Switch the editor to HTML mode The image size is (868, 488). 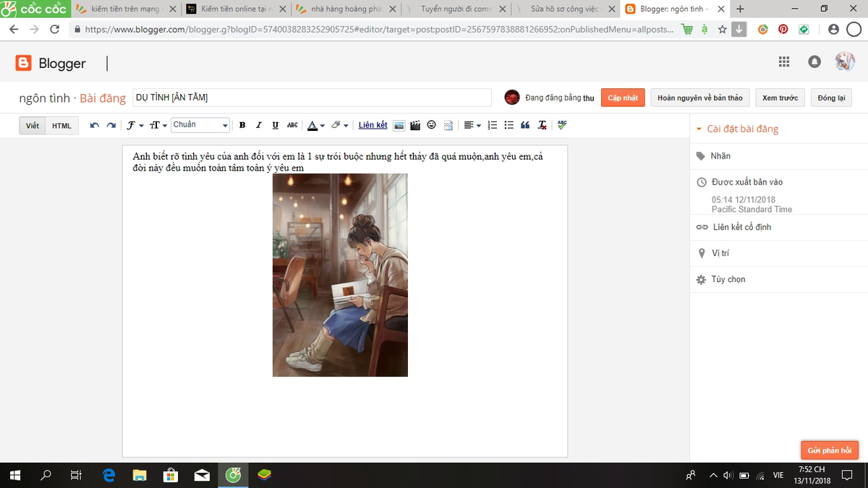[x=61, y=126]
